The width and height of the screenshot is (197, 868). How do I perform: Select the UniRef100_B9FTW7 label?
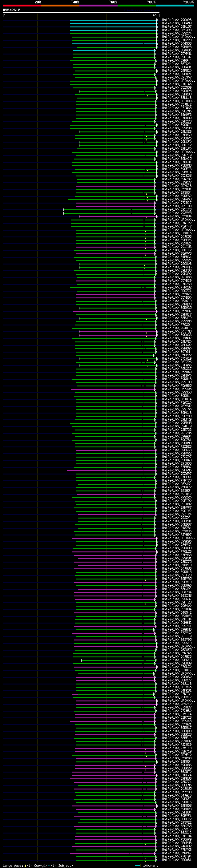coord(177,57)
